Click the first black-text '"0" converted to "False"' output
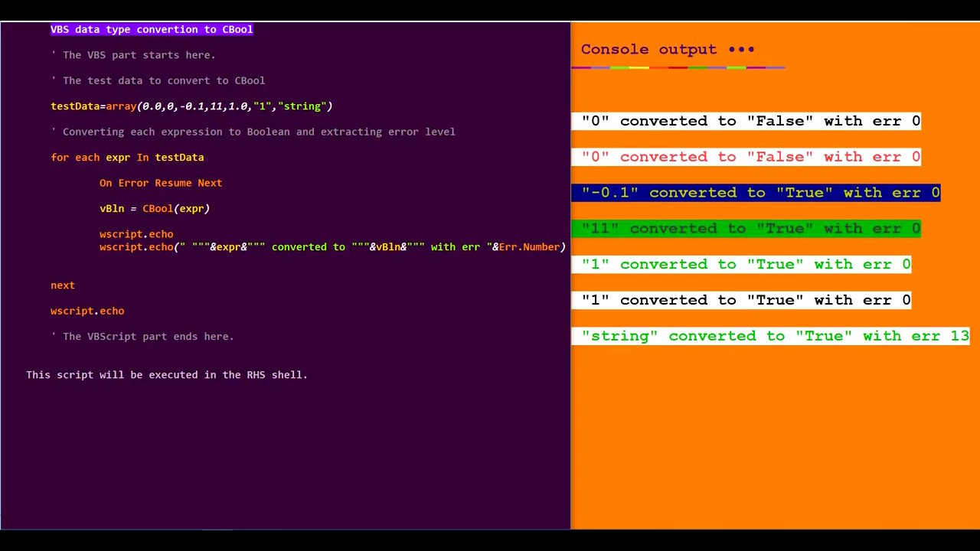Viewport: 980px width, 551px height. [746, 121]
